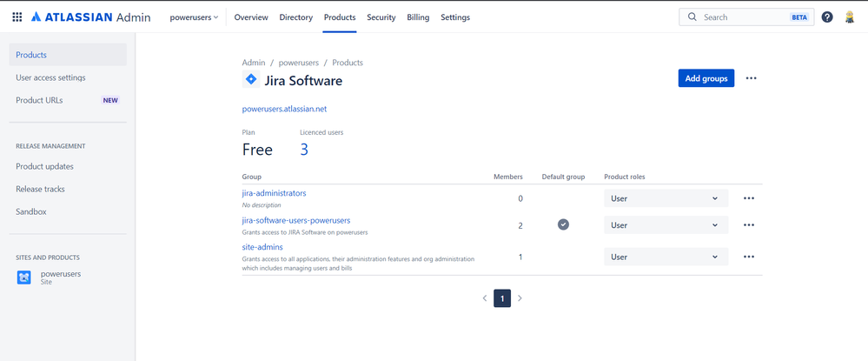
Task: Open the app switcher grid icon
Action: (17, 17)
